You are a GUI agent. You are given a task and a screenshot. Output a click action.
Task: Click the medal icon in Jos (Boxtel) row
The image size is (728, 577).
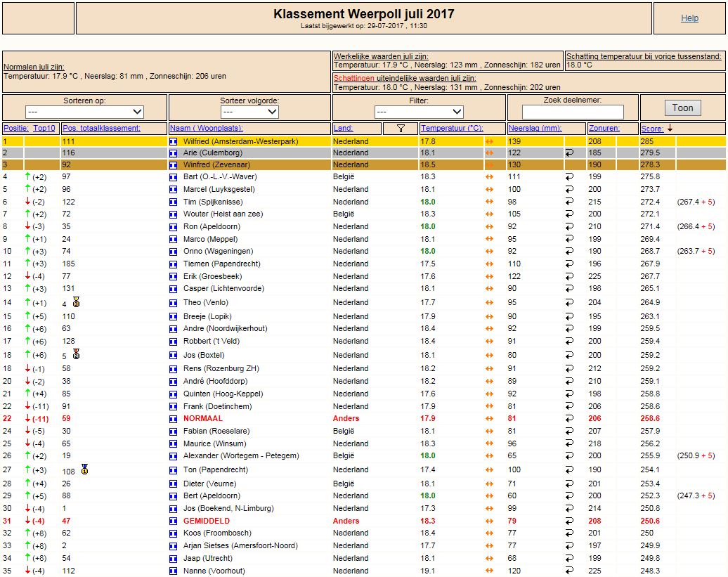pos(76,355)
